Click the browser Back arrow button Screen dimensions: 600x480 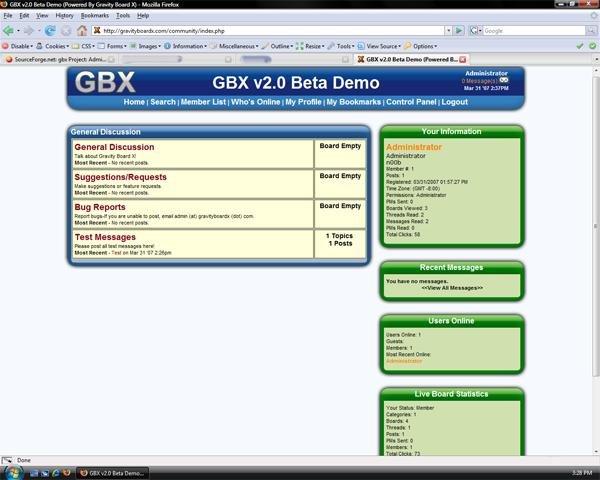pos(8,31)
